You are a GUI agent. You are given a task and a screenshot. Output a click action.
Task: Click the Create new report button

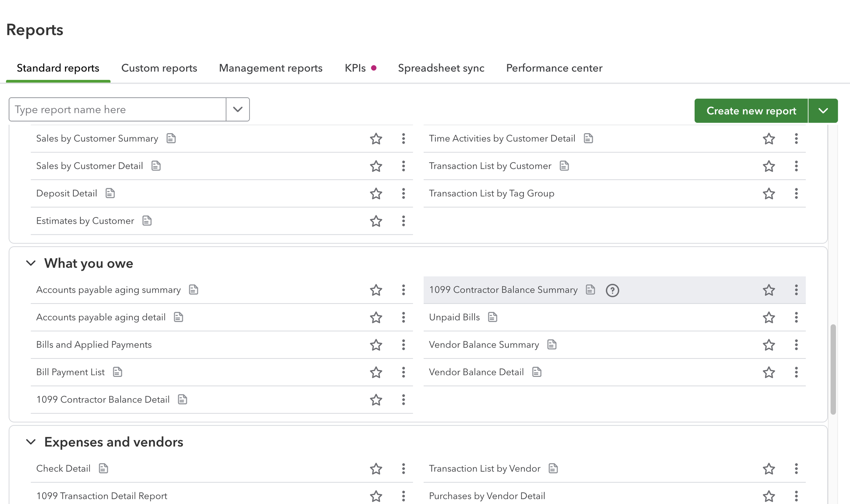[x=751, y=111]
